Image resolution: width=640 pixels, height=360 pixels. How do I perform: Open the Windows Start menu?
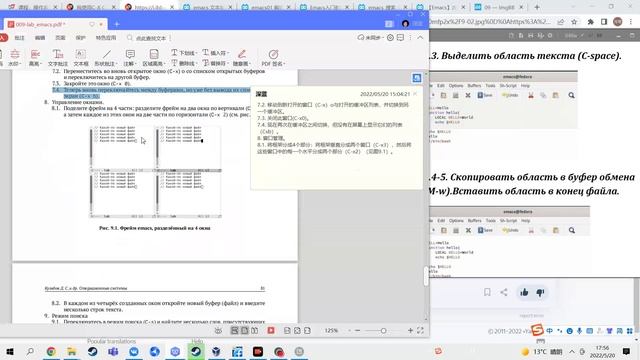(10, 351)
